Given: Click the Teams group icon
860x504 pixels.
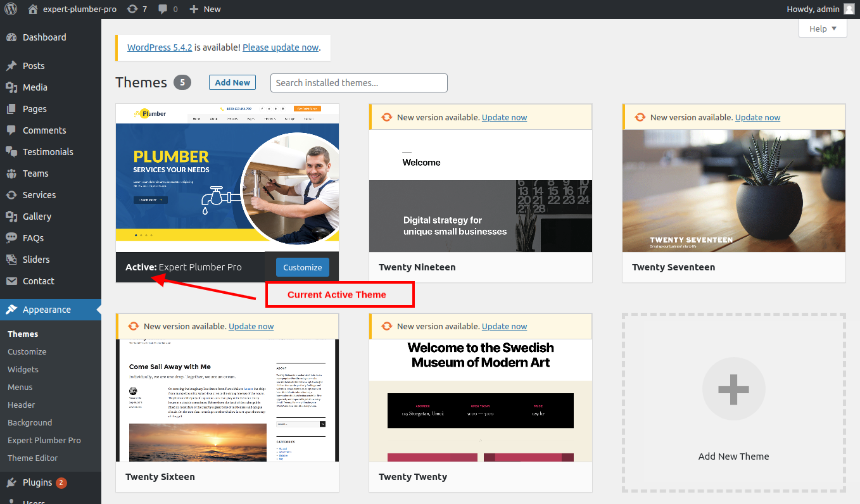Looking at the screenshot, I should pyautogui.click(x=11, y=173).
